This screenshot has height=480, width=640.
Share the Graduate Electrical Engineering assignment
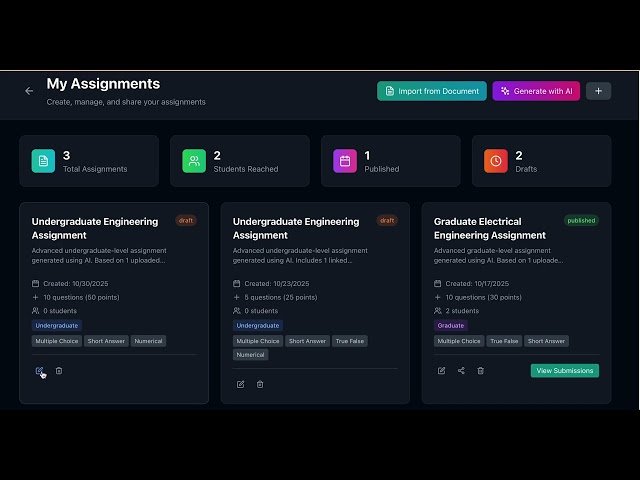[461, 371]
